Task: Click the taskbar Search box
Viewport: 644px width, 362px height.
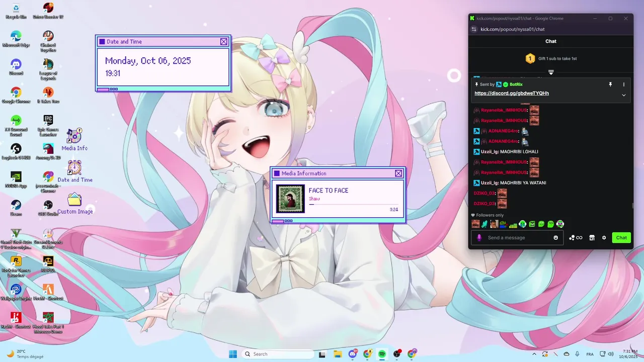Action: click(x=278, y=354)
